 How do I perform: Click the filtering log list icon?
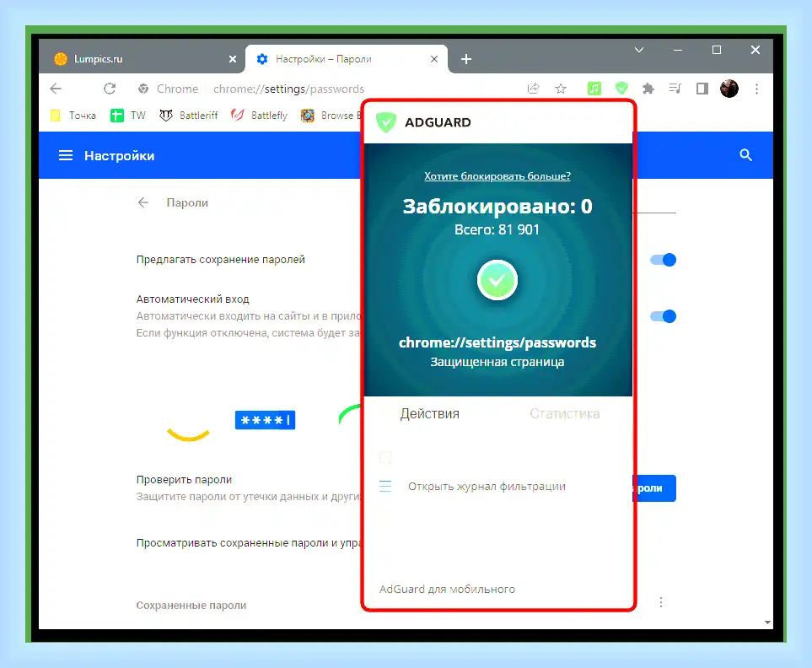pyautogui.click(x=385, y=487)
